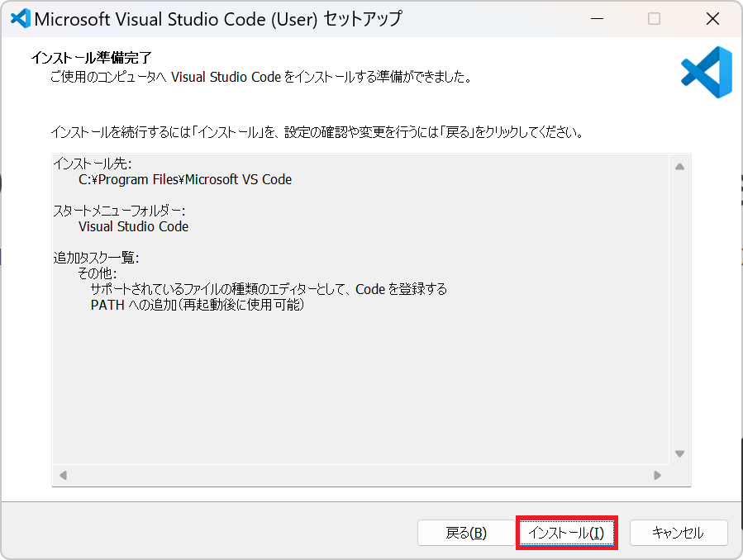This screenshot has width=743, height=560.
Task: Click the horizontal scrollbar track of summary
Action: [x=360, y=475]
